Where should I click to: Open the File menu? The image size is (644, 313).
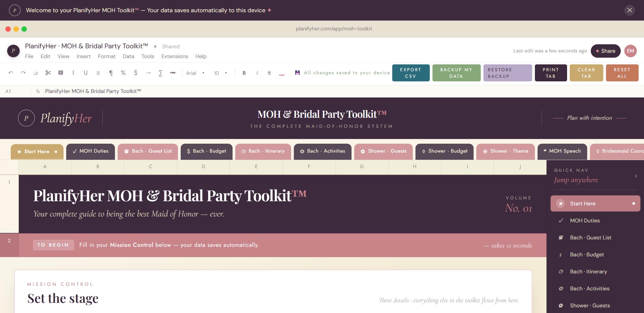point(29,56)
